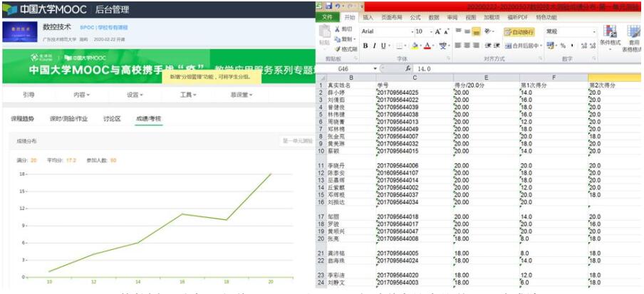
Task: Apply Italic formatting in the ribbon
Action: (374, 46)
